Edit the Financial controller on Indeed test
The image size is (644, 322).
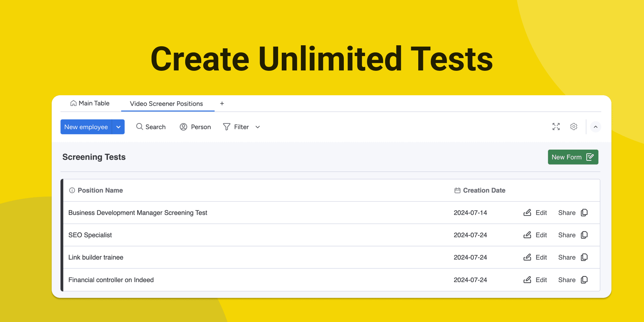pyautogui.click(x=535, y=280)
